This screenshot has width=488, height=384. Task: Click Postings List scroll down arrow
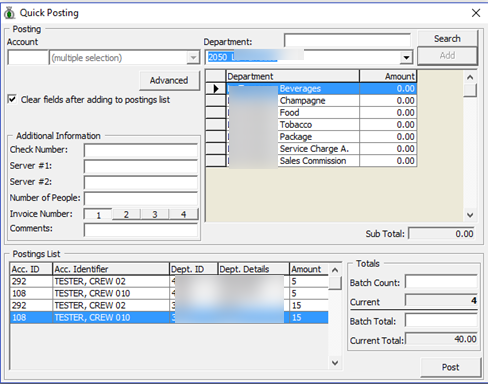tap(335, 363)
